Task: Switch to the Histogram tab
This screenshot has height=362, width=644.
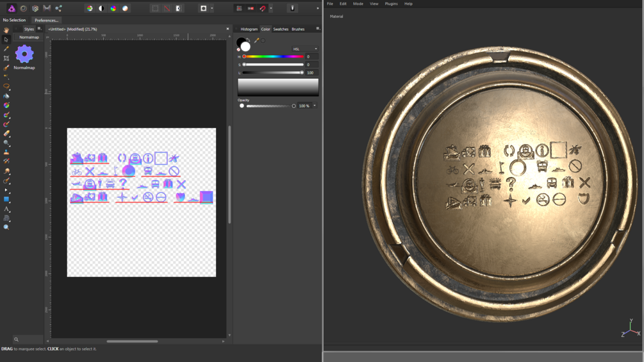Action: (249, 29)
